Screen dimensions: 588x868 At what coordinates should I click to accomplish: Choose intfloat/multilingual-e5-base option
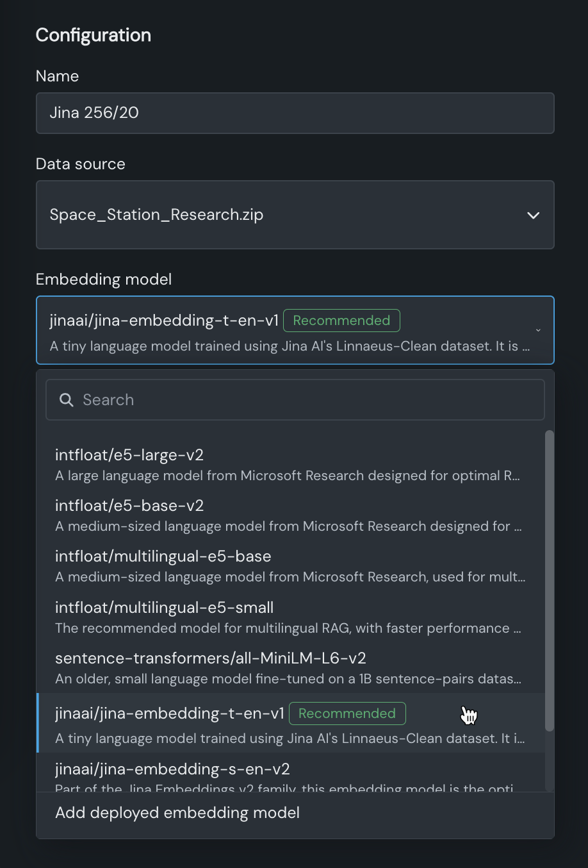tap(288, 566)
